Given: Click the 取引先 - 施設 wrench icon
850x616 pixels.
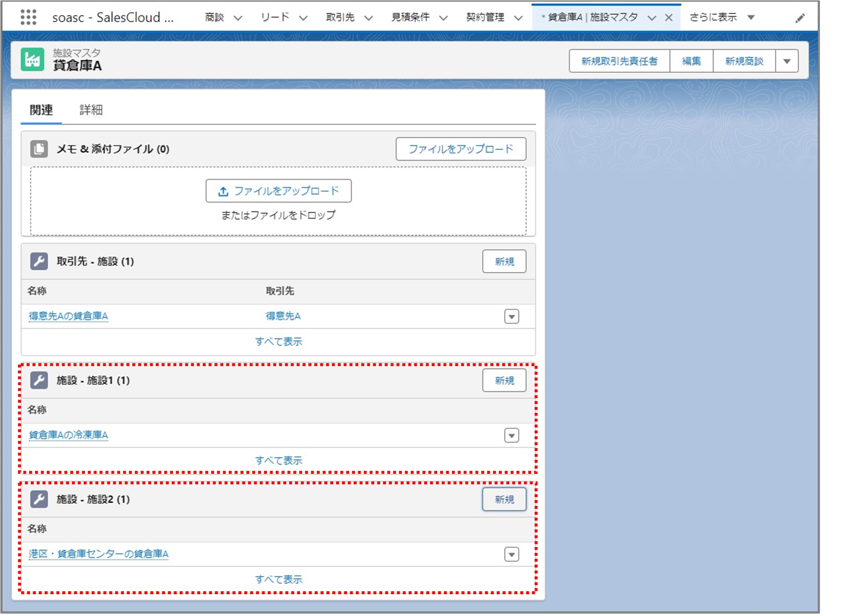Looking at the screenshot, I should point(39,261).
